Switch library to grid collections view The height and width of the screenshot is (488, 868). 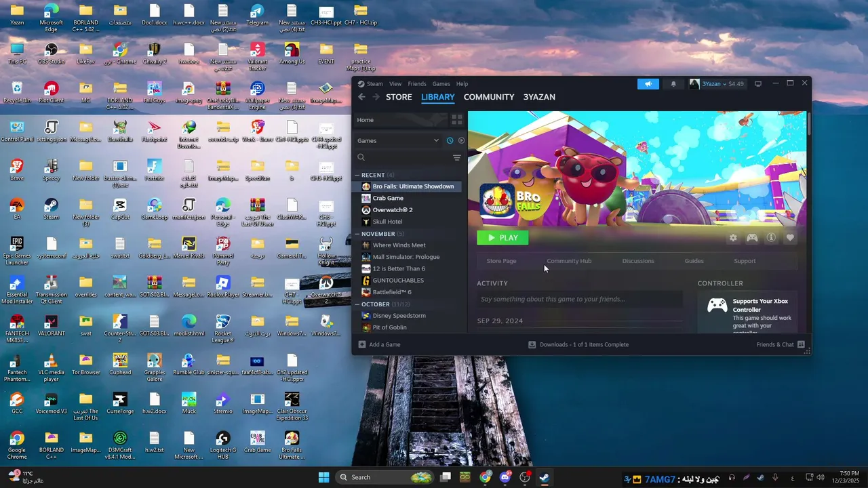tap(457, 120)
